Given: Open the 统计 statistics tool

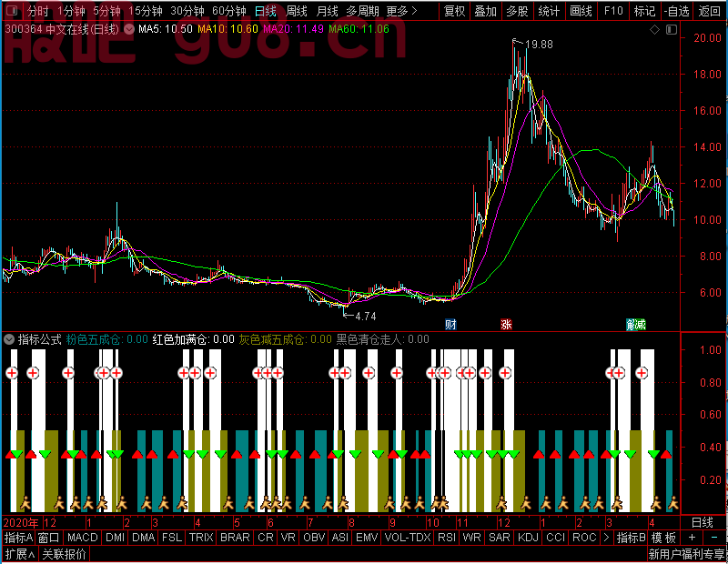Looking at the screenshot, I should (549, 11).
